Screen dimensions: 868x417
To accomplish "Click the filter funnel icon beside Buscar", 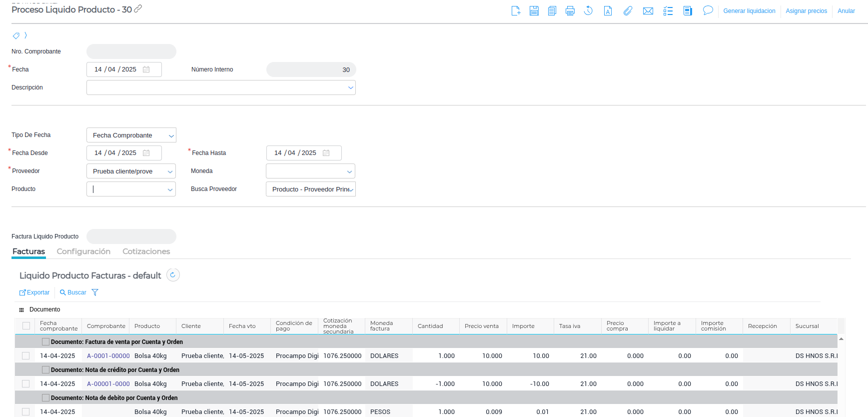I will pyautogui.click(x=95, y=292).
